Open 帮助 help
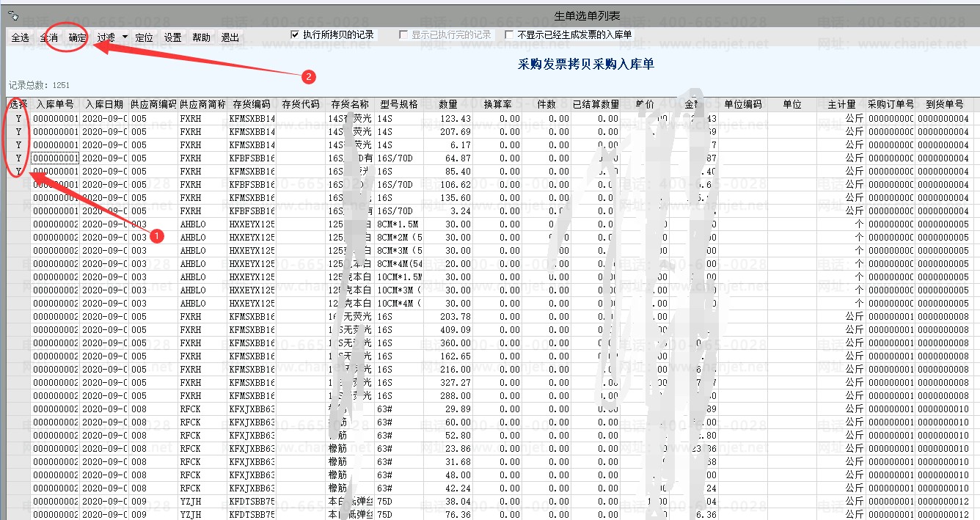 201,37
